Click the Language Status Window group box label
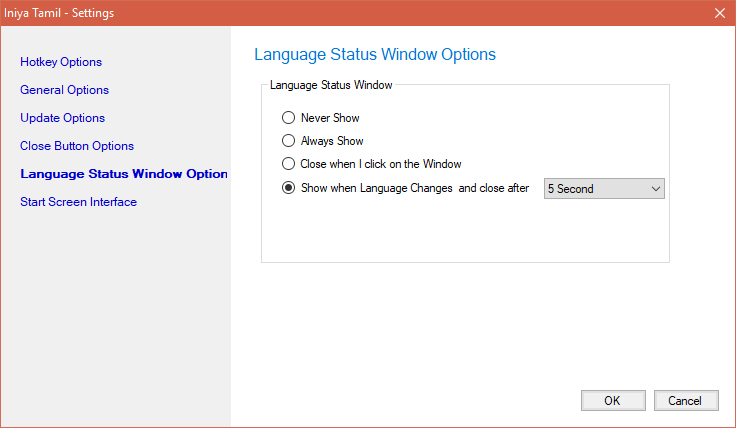Viewport: 736px width, 428px height. 331,86
